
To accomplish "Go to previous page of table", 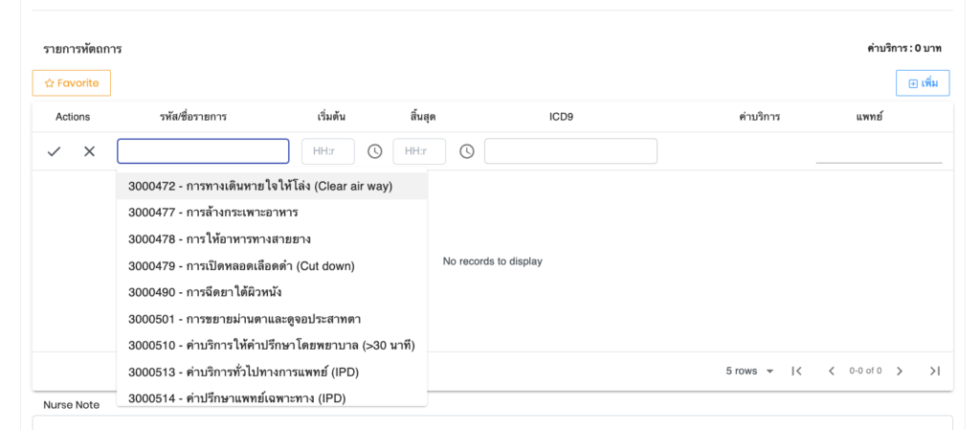I will coord(831,371).
